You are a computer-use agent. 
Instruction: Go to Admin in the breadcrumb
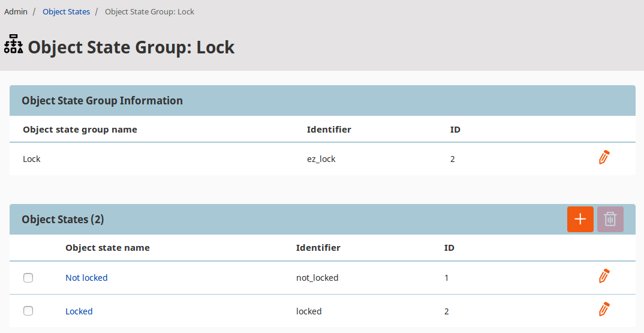click(x=16, y=11)
